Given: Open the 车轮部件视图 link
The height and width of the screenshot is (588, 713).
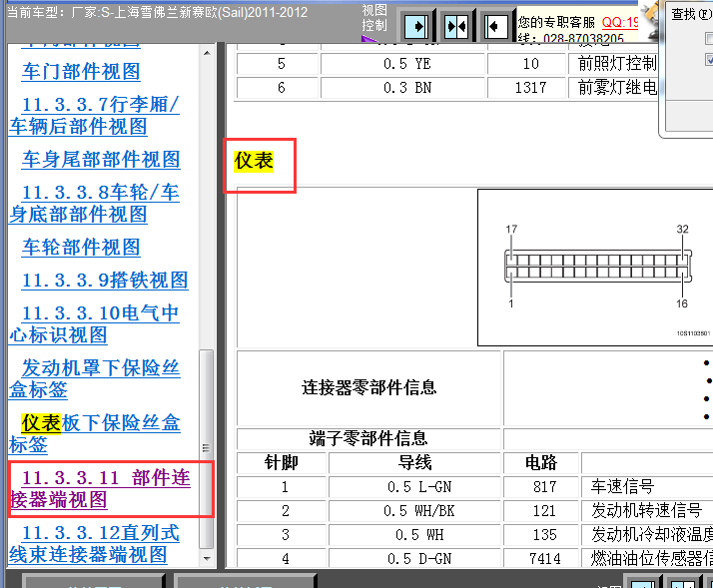Looking at the screenshot, I should 81,247.
